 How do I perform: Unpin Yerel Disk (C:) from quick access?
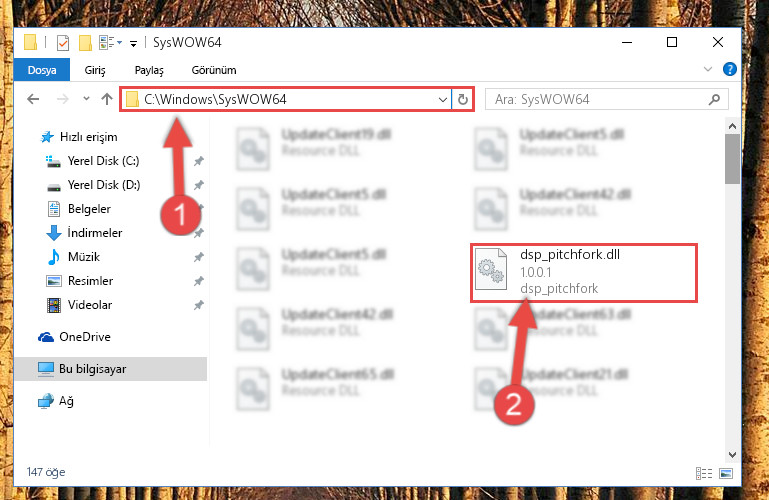199,161
